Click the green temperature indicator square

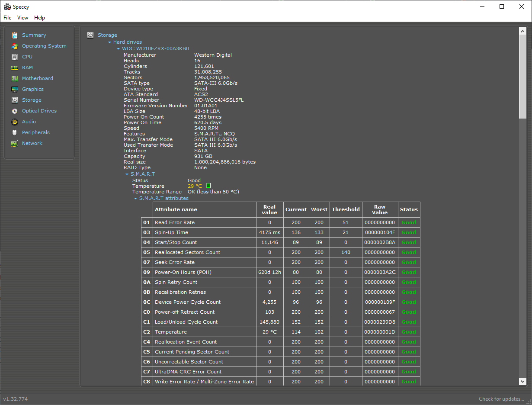point(208,186)
